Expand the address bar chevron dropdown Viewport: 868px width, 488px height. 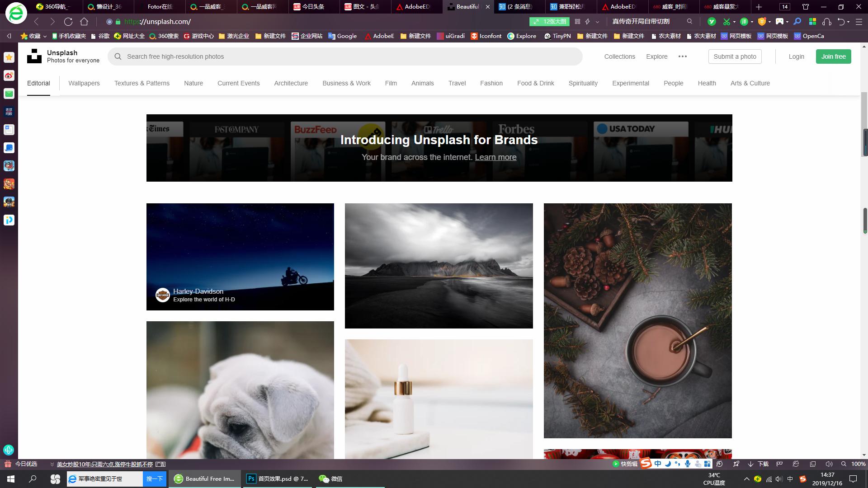click(598, 22)
